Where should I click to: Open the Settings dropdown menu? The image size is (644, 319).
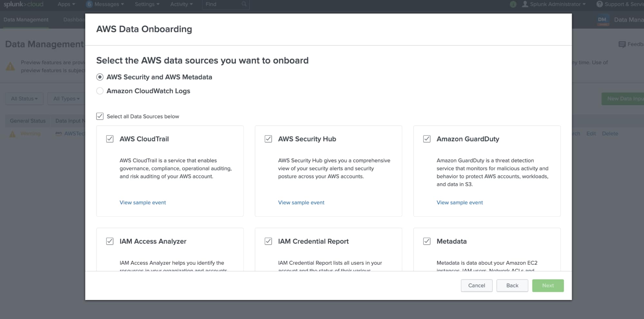147,4
